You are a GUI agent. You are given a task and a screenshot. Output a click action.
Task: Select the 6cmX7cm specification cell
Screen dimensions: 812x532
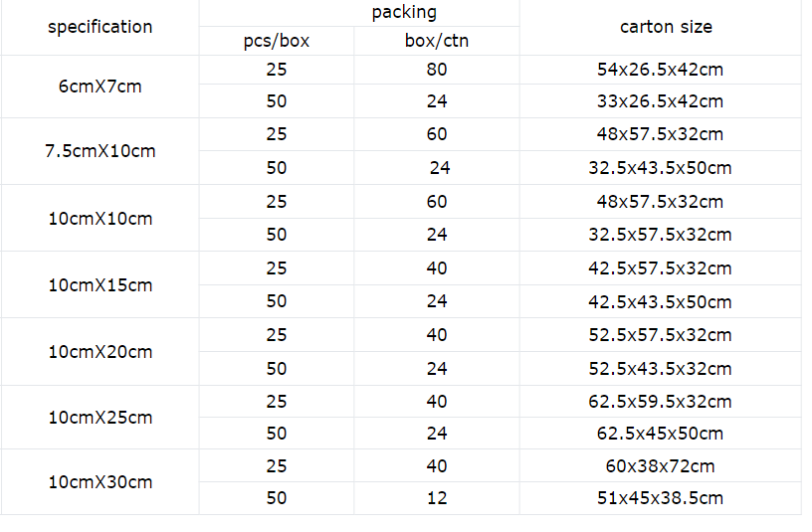tap(101, 87)
